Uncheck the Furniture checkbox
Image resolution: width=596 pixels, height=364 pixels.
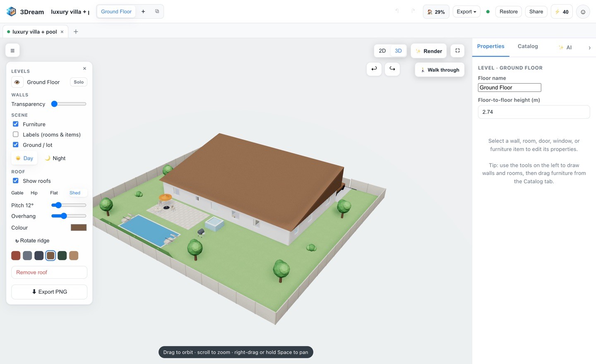point(16,124)
